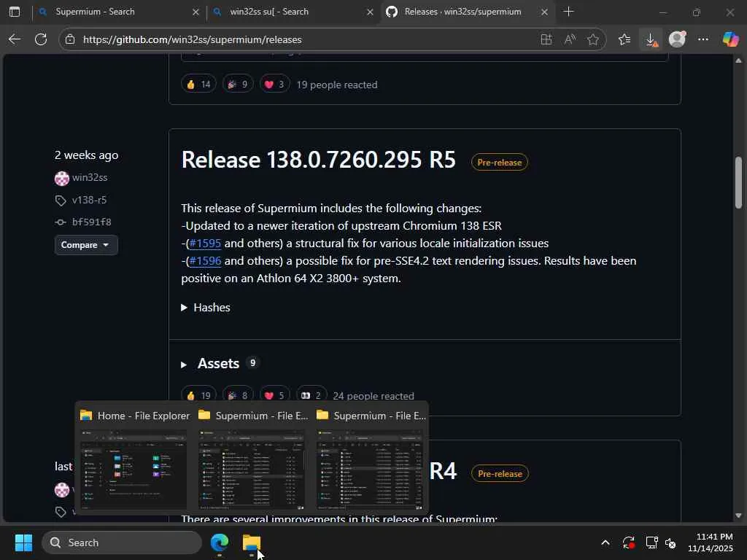Open the muted volume tray icon
747x560 pixels.
(x=670, y=542)
